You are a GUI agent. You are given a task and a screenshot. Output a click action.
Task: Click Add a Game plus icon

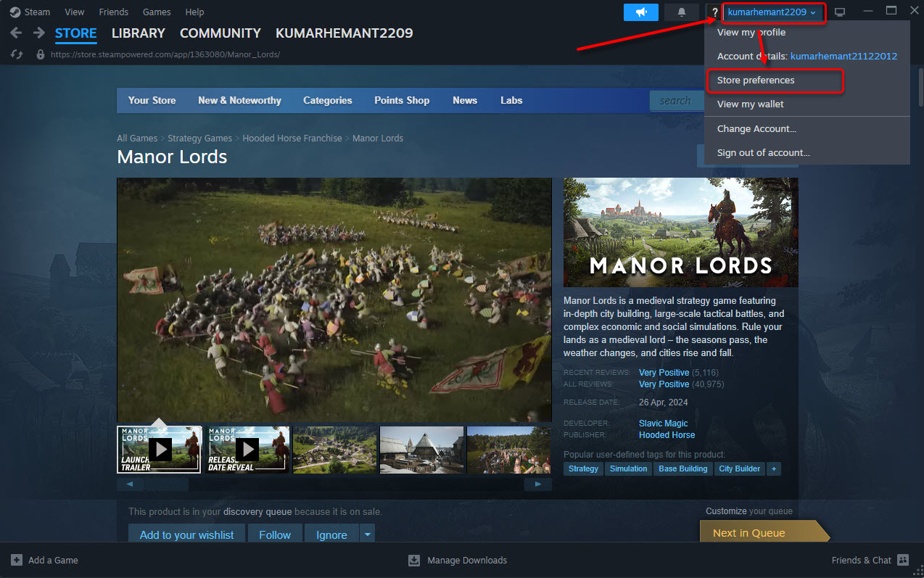click(x=16, y=560)
